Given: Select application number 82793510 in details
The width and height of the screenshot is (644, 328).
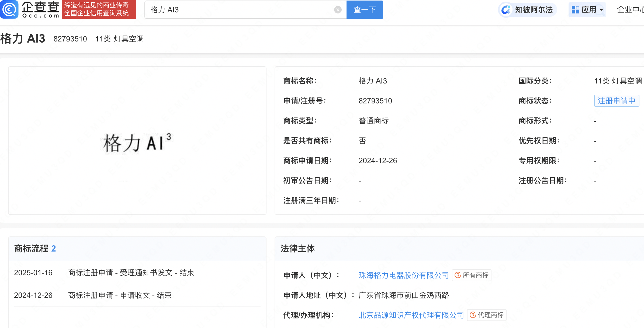Looking at the screenshot, I should pos(375,101).
